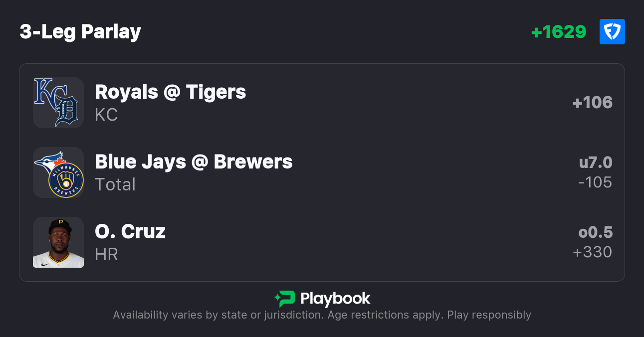Image resolution: width=644 pixels, height=337 pixels.
Task: Click the +106 moneyline odds
Action: [592, 103]
